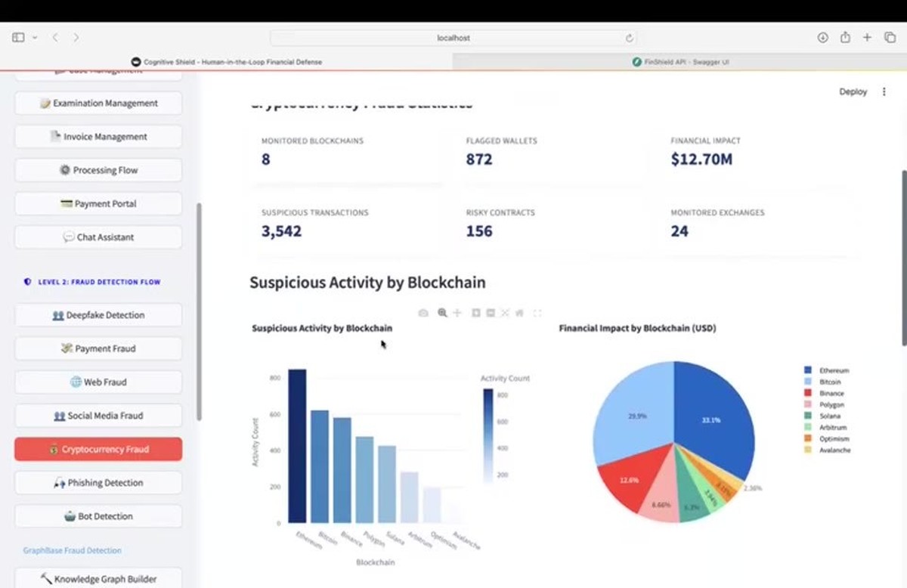Click the zoom in chart toolbar icon
The image size is (907, 588).
476,313
